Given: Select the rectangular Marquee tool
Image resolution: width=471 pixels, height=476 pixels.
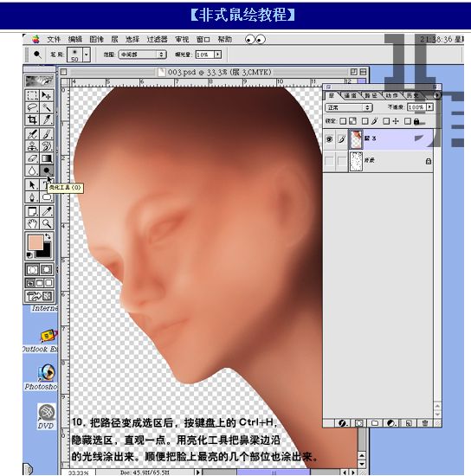Looking at the screenshot, I should coord(32,95).
